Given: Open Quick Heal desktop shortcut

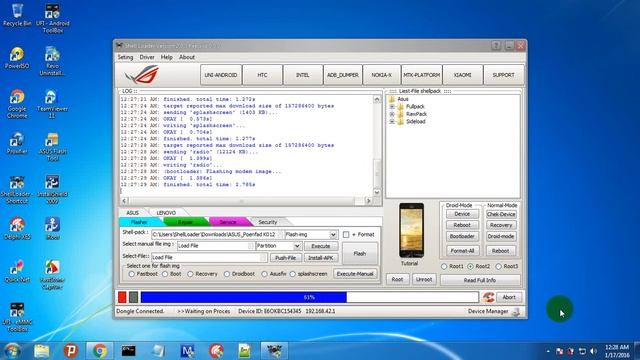Looking at the screenshot, I should pyautogui.click(x=17, y=271).
